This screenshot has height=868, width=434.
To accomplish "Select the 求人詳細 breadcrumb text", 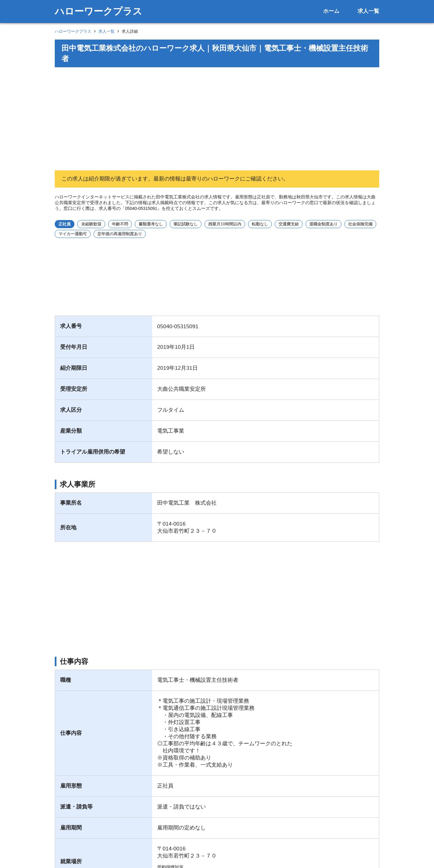I will click(130, 31).
